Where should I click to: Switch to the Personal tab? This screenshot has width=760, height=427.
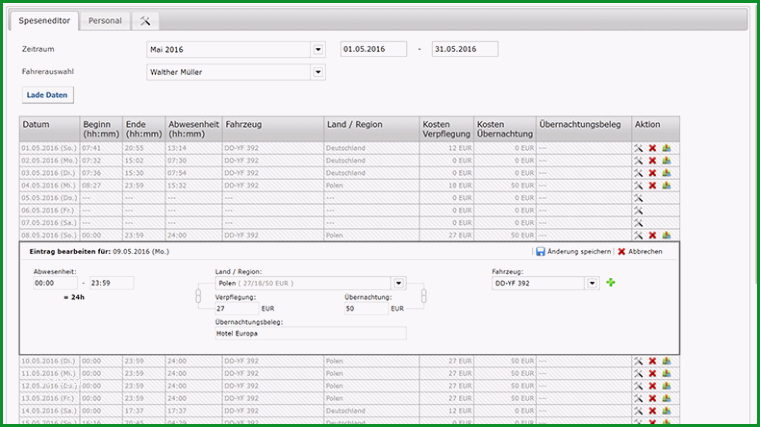coord(105,21)
